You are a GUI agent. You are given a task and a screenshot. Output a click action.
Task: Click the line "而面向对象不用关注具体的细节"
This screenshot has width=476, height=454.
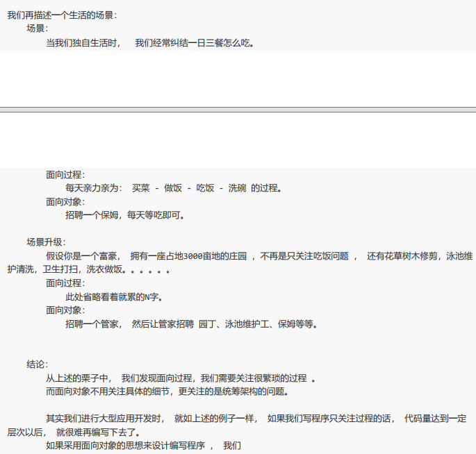107,392
